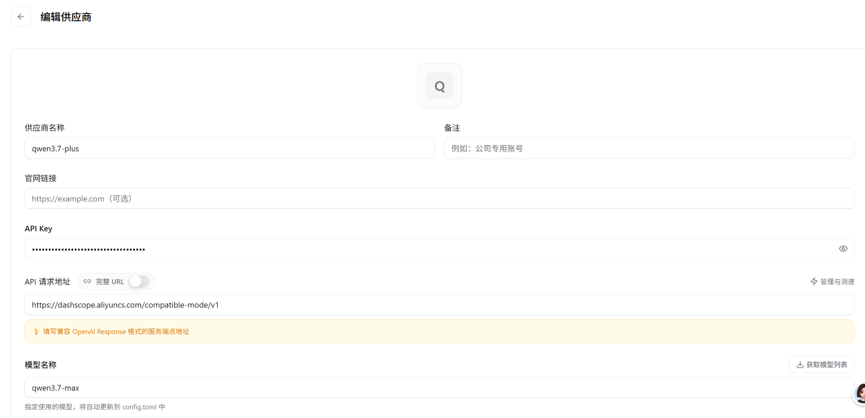Viewport: 865px width, 418px height.
Task: Click the API Key label
Action: 39,228
